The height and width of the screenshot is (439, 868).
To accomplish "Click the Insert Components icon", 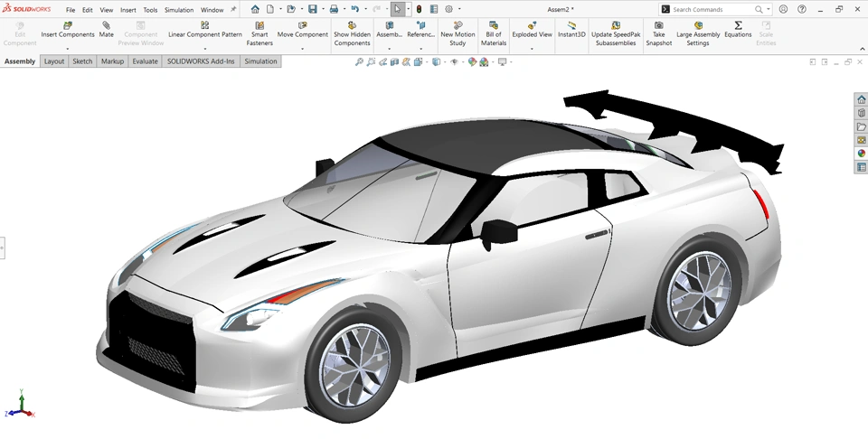I will click(x=68, y=25).
